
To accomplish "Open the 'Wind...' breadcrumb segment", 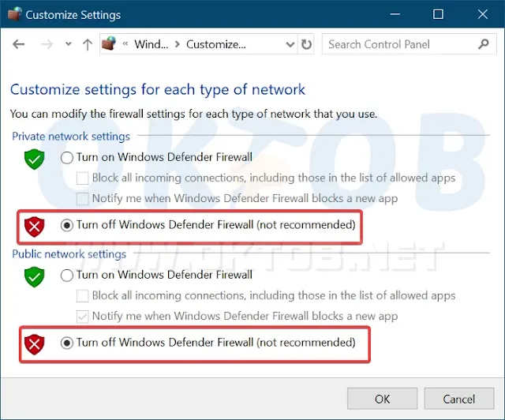I will tap(151, 44).
